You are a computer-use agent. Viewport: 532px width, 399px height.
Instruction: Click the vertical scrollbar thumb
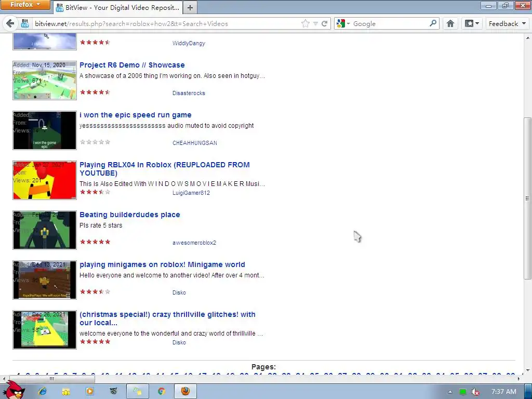point(527,198)
